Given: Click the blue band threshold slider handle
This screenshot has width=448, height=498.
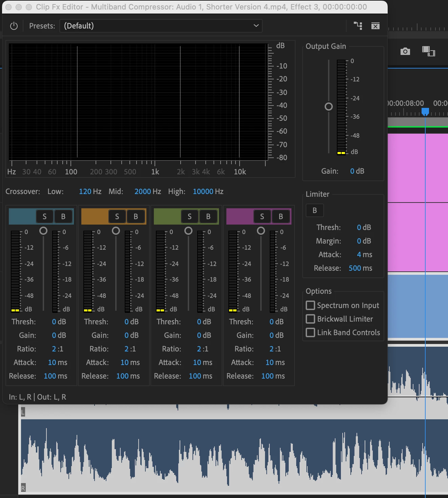Looking at the screenshot, I should point(43,231).
